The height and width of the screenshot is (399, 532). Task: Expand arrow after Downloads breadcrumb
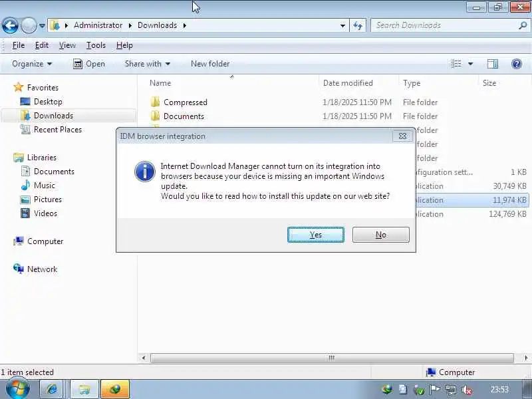point(185,25)
